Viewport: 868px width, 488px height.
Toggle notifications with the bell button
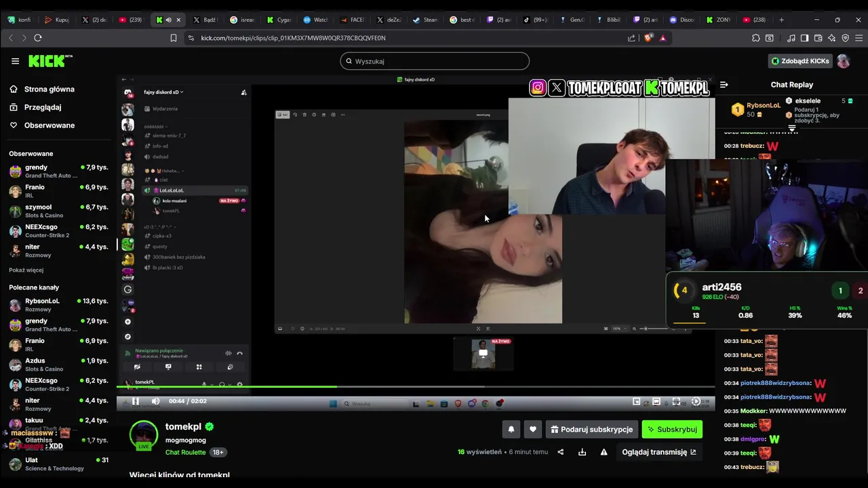(511, 429)
